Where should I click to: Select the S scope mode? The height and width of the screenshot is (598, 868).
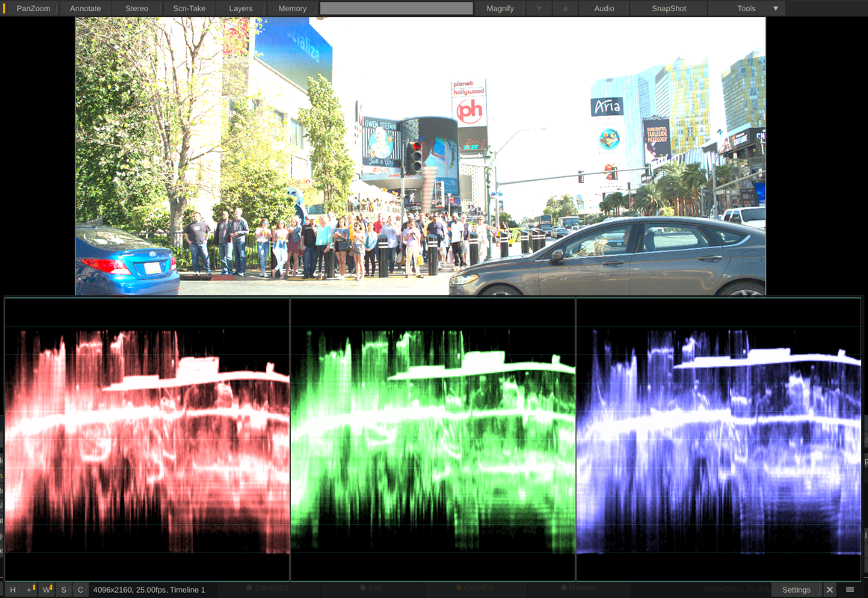(x=64, y=590)
